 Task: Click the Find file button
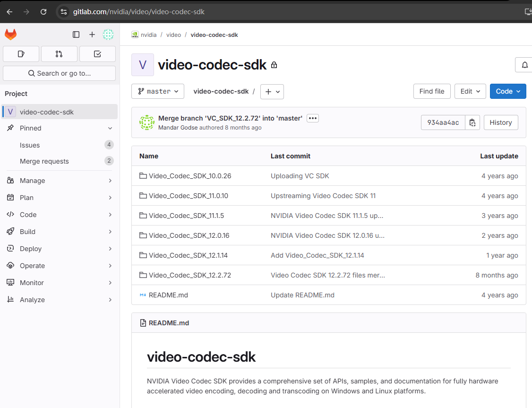pos(432,91)
